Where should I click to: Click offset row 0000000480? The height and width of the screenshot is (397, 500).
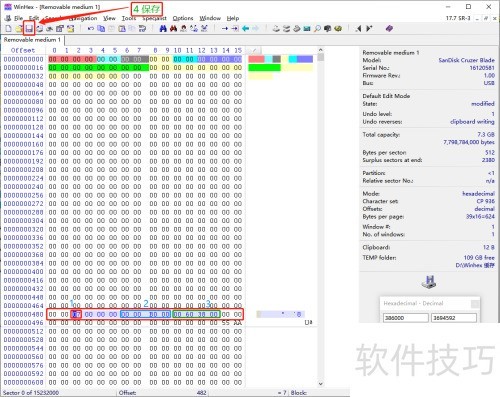click(23, 314)
